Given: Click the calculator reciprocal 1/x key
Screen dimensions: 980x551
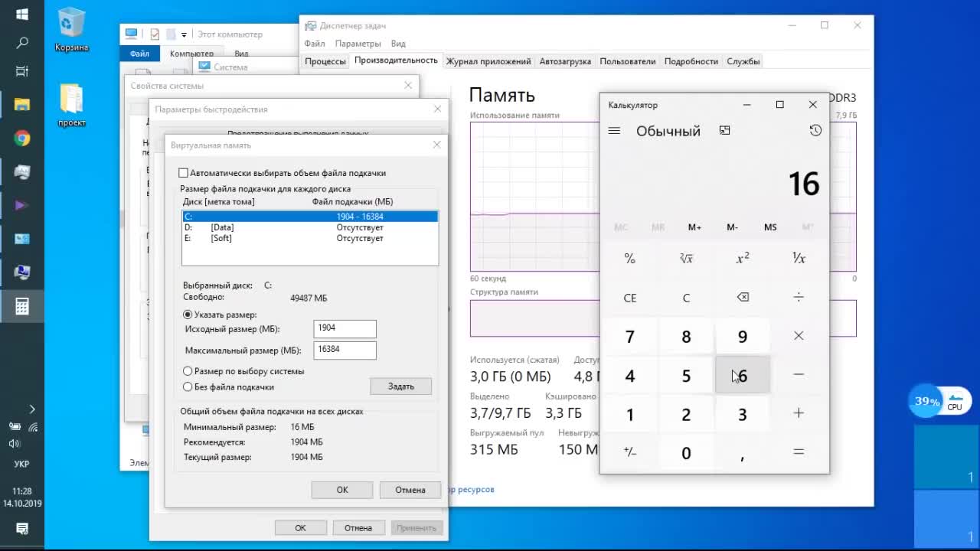Looking at the screenshot, I should point(799,259).
